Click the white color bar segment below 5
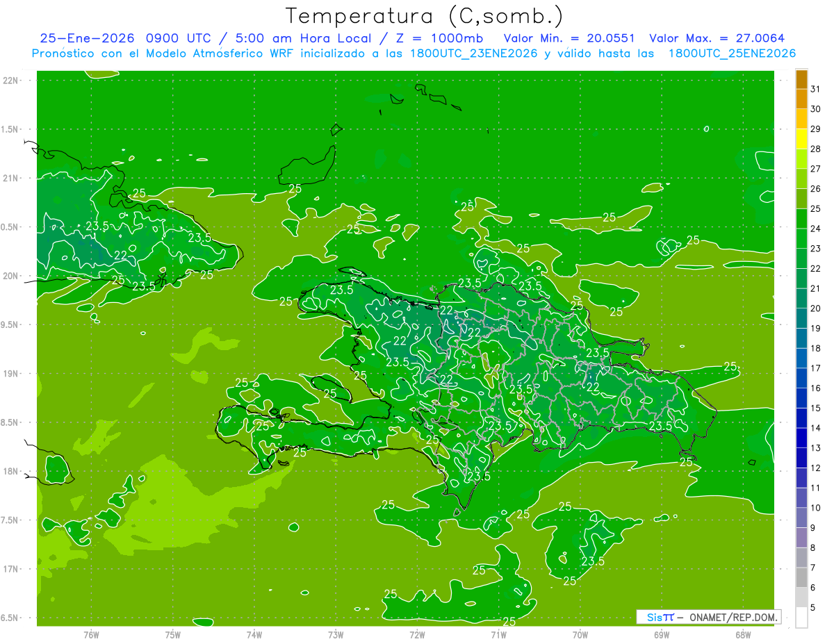The height and width of the screenshot is (644, 834). [801, 617]
